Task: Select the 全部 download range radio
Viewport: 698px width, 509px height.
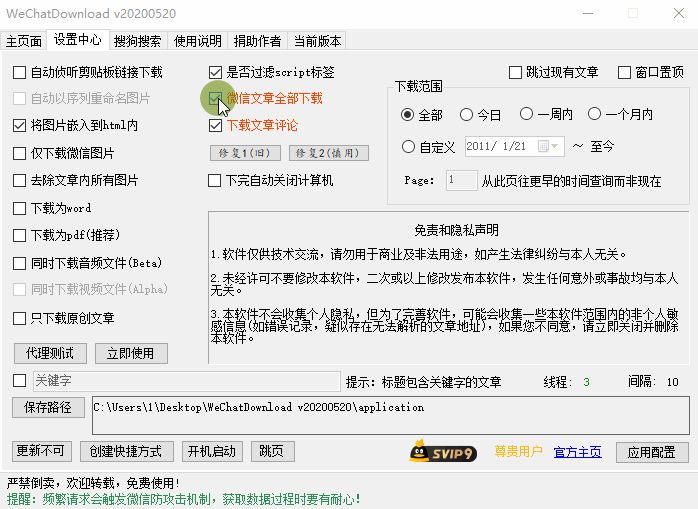Action: 407,115
